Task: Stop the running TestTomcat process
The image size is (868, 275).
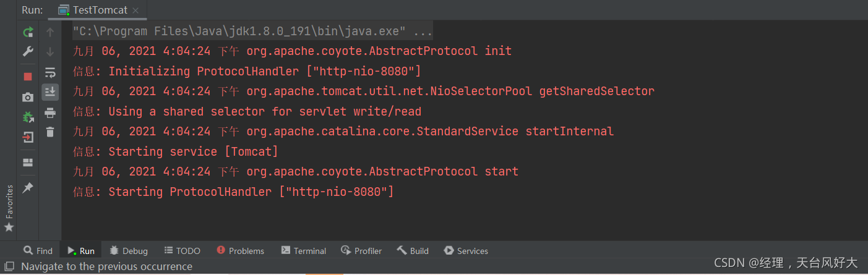Action: click(x=28, y=77)
